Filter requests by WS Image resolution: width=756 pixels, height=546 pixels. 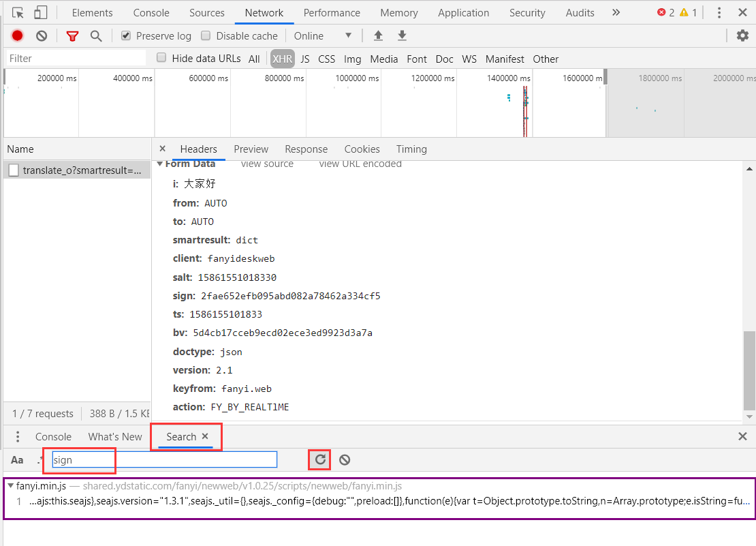469,59
